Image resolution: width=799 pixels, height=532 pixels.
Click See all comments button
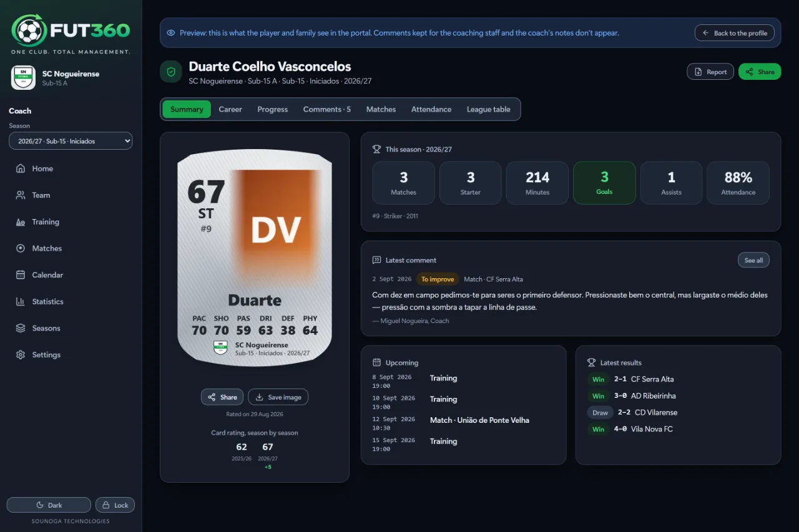click(x=753, y=260)
